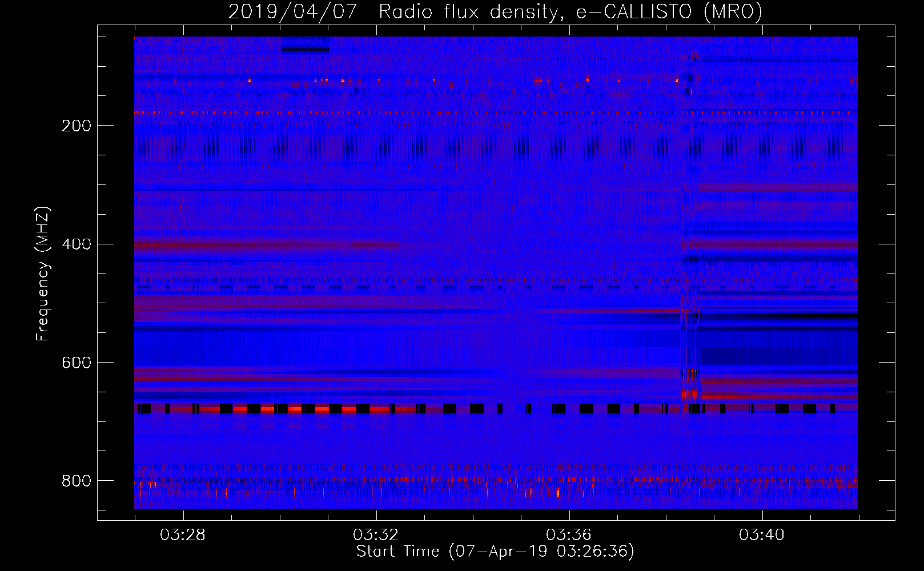Select the 600 frequency tick label

coord(77,363)
